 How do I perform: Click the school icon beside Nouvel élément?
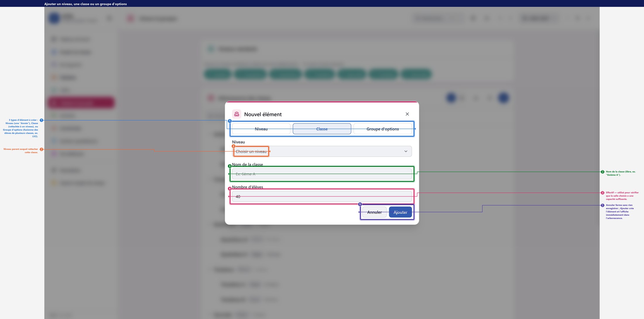click(x=237, y=114)
